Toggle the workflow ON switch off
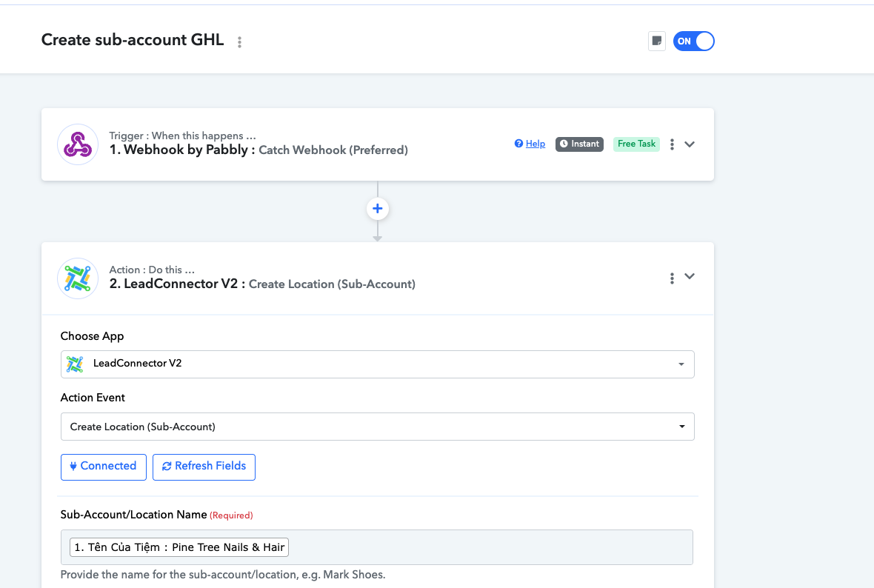Image resolution: width=874 pixels, height=588 pixels. click(x=694, y=41)
